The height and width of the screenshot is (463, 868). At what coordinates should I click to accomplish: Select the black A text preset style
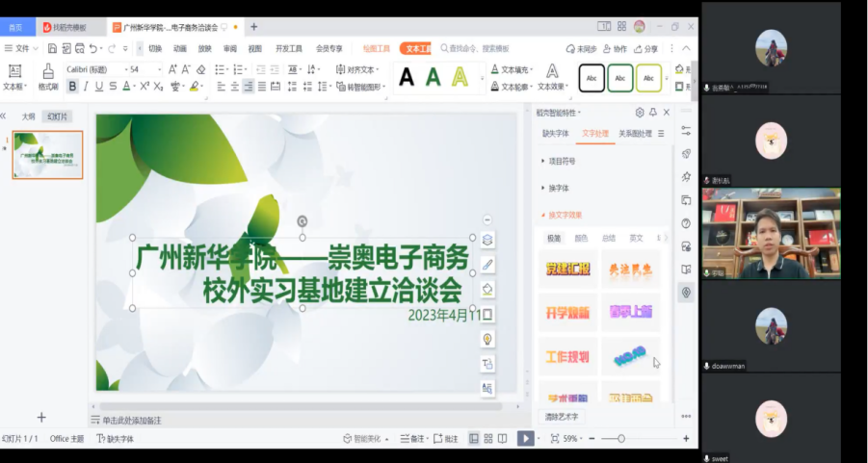(x=407, y=78)
